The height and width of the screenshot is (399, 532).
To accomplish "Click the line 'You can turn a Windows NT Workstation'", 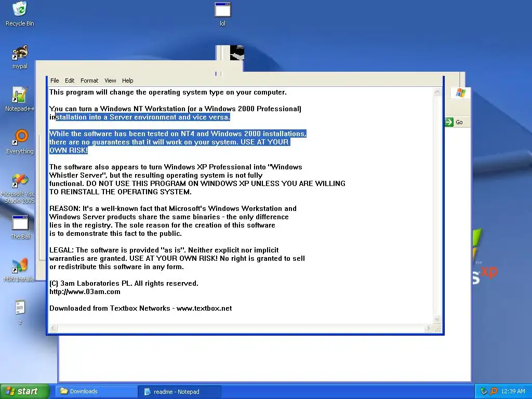I will (175, 109).
